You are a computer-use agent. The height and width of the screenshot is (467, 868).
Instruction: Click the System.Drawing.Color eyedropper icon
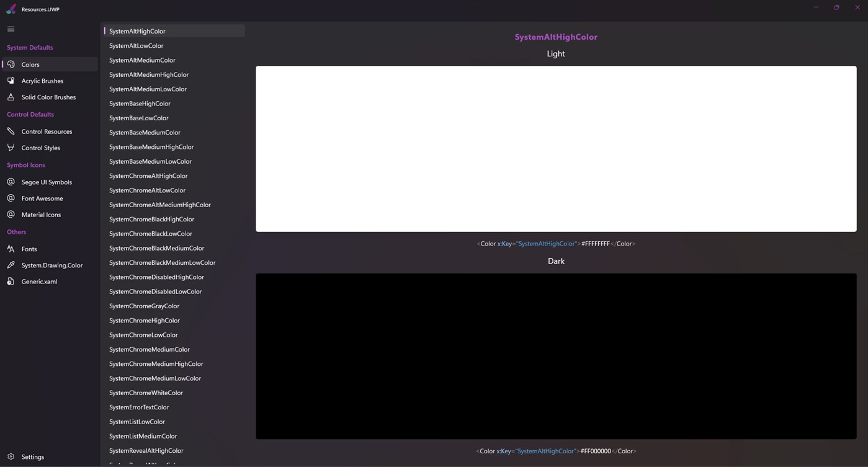point(11,265)
